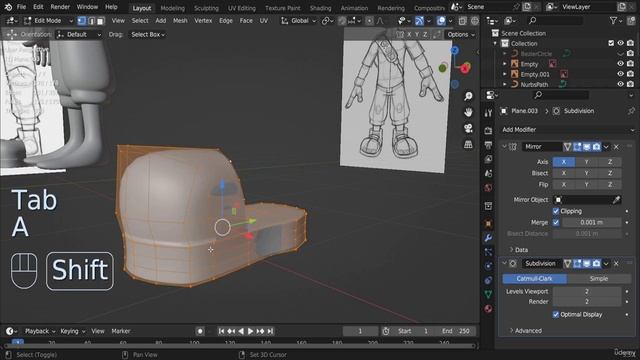Screen dimensions: 640x360
Task: Open the Material properties tab
Action: click(x=488, y=308)
